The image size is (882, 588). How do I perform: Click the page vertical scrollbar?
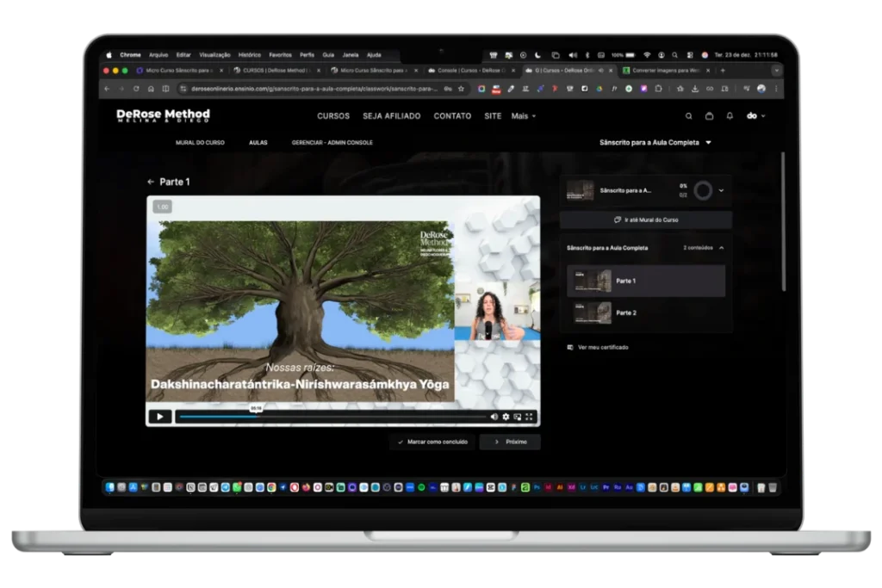pyautogui.click(x=783, y=222)
